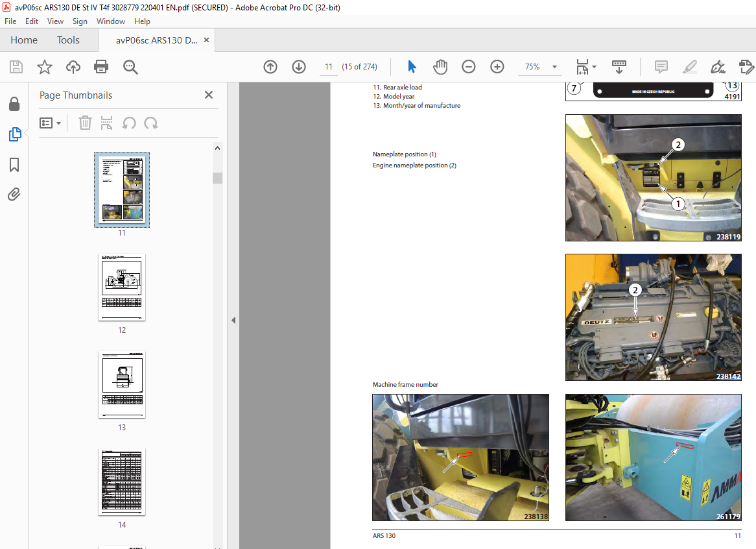Switch to the Home tab
The image size is (756, 549).
tap(24, 40)
